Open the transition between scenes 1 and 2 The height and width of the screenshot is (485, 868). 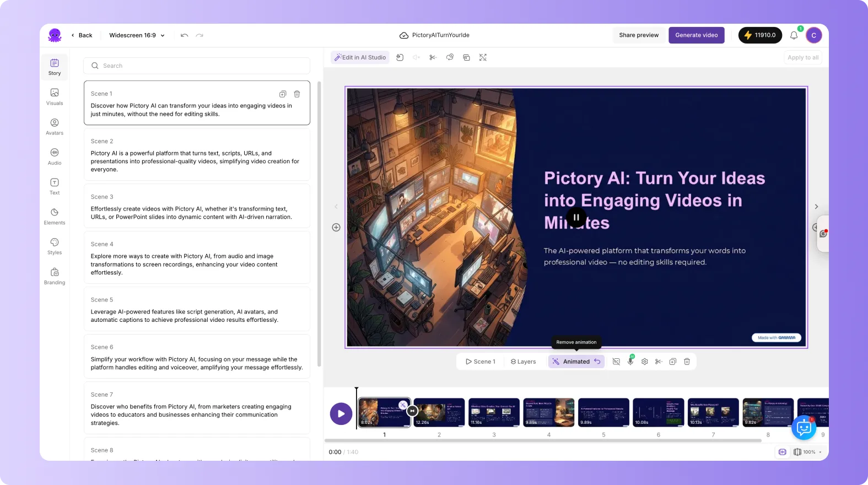click(412, 411)
